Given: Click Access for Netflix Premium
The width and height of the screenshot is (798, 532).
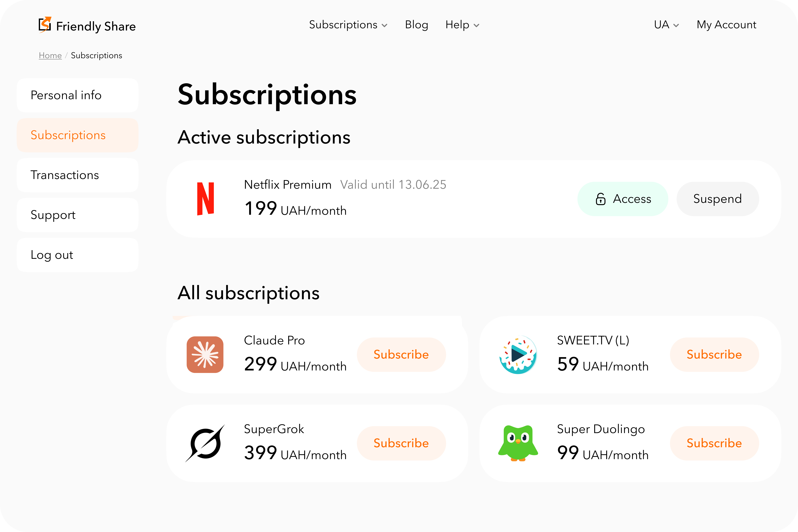Looking at the screenshot, I should pyautogui.click(x=623, y=199).
